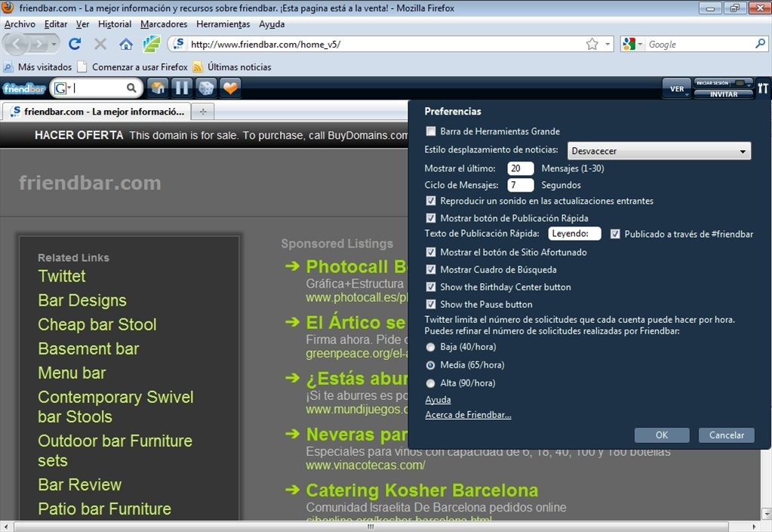This screenshot has width=772, height=532.
Task: Open Catering Kosher Barcelona link
Action: (x=422, y=490)
